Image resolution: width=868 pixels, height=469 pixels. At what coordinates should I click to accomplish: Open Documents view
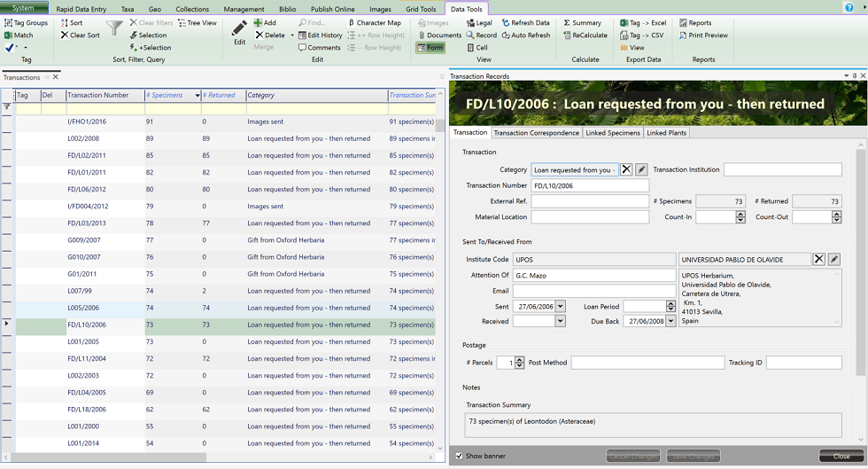[439, 35]
